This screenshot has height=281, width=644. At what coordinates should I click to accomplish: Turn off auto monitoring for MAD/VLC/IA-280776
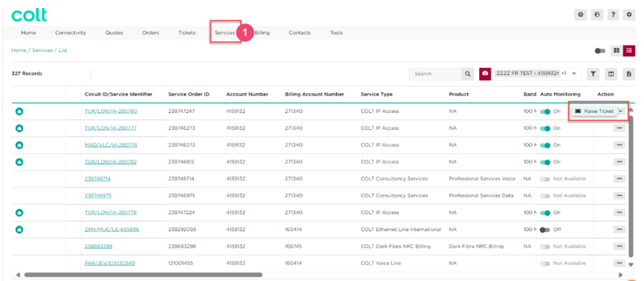[545, 145]
